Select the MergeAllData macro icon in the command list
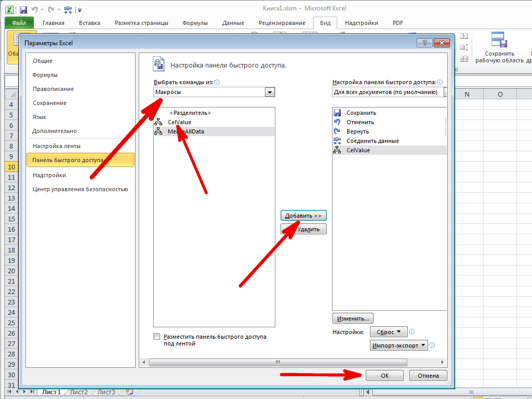The height and width of the screenshot is (399, 532). coord(158,131)
